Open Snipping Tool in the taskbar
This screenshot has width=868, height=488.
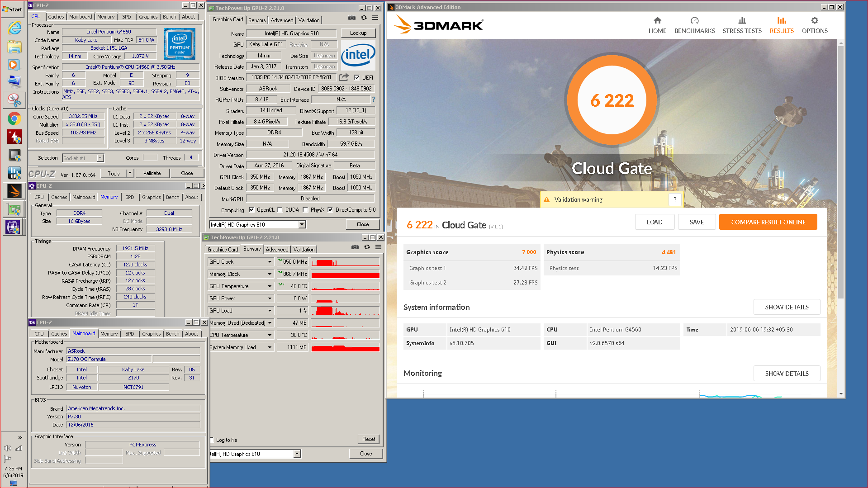pyautogui.click(x=14, y=100)
